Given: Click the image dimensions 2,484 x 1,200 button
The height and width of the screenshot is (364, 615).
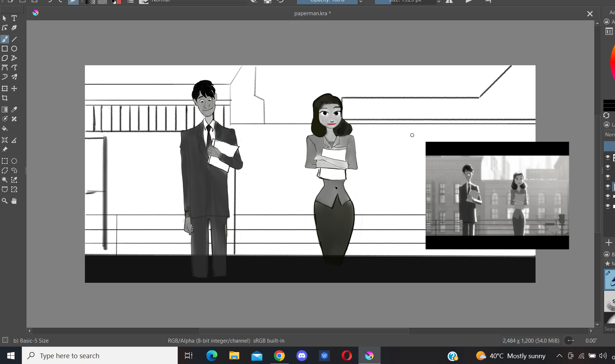Looking at the screenshot, I should (531, 340).
